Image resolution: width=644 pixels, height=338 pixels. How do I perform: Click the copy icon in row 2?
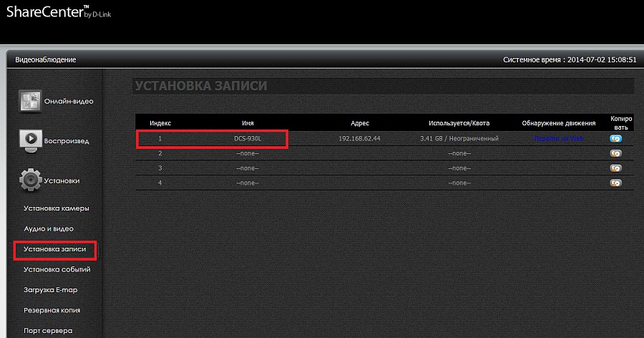(615, 153)
